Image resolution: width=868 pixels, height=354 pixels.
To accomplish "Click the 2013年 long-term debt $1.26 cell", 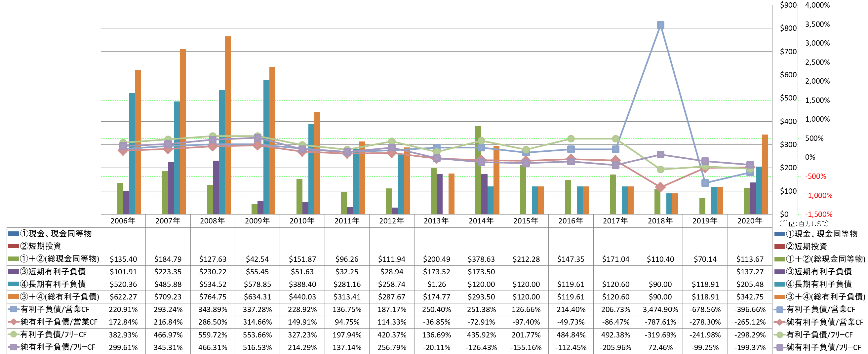I will 436,284.
